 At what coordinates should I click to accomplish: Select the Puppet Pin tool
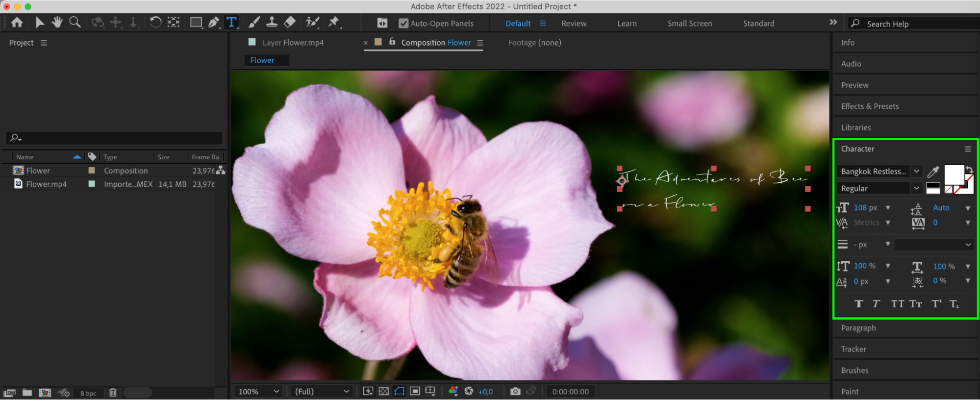334,23
